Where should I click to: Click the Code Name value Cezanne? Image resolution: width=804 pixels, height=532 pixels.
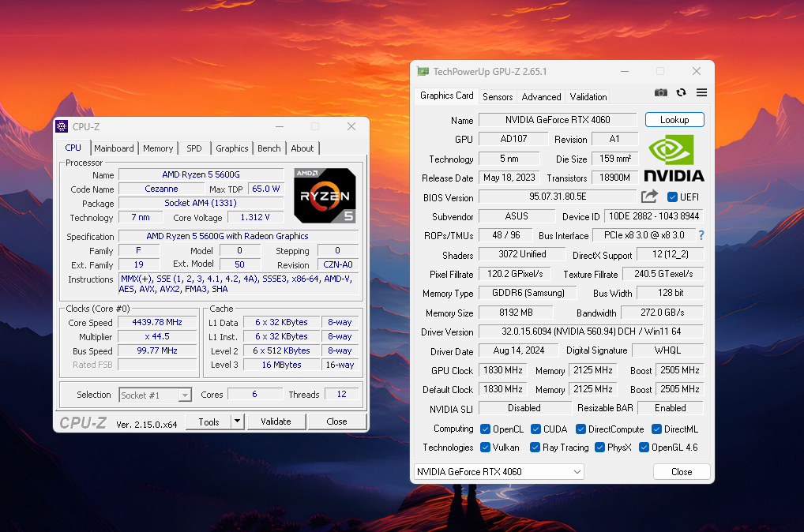point(162,189)
